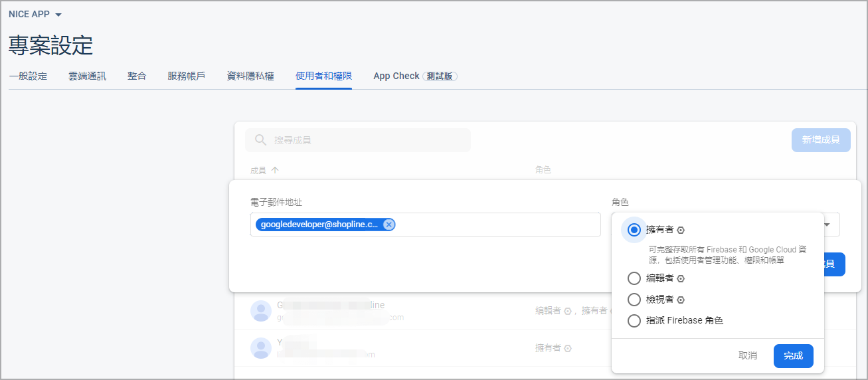Switch to the 服務帳戶 tab

(186, 76)
